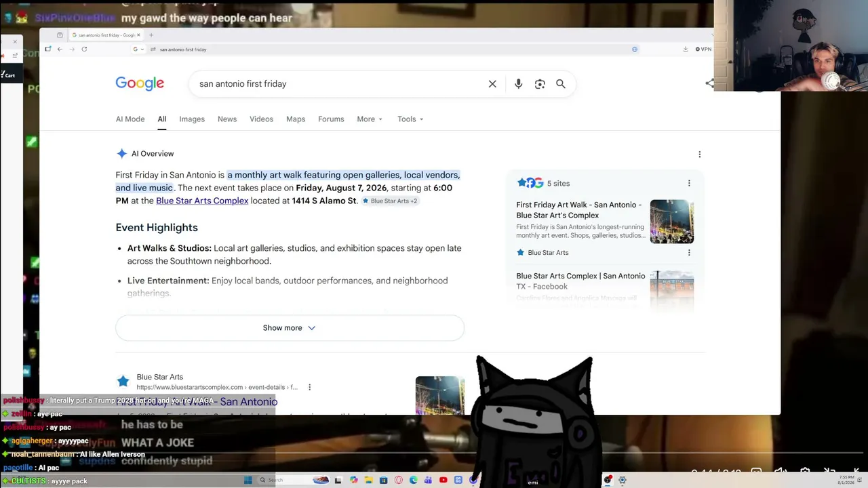868x488 pixels.
Task: Go forward in the browser
Action: [71, 49]
